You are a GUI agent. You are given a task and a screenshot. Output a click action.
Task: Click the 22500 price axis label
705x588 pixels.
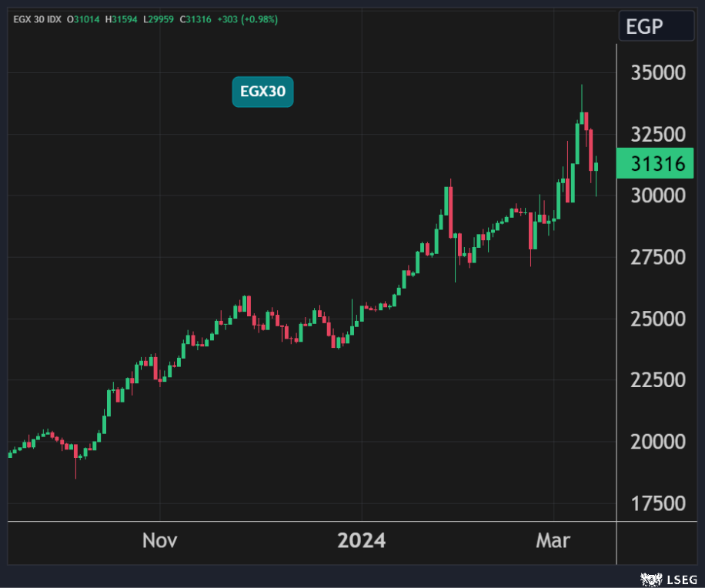click(658, 380)
